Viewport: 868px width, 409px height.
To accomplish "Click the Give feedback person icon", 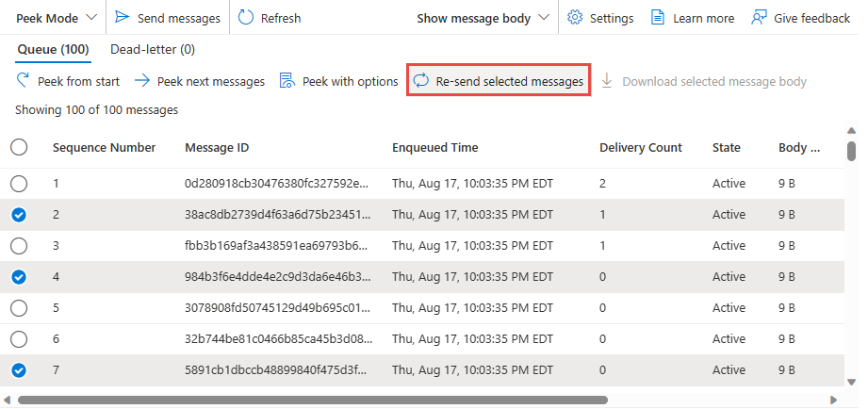I will [x=759, y=18].
